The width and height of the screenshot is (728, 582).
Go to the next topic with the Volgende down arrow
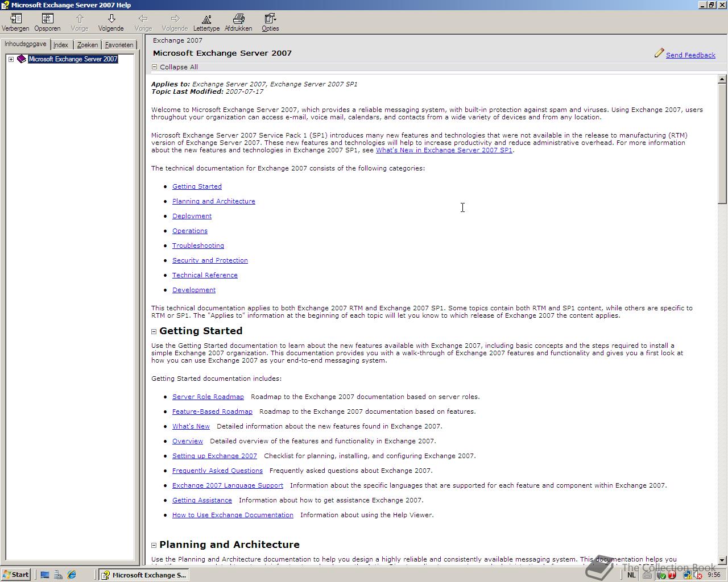[x=111, y=22]
